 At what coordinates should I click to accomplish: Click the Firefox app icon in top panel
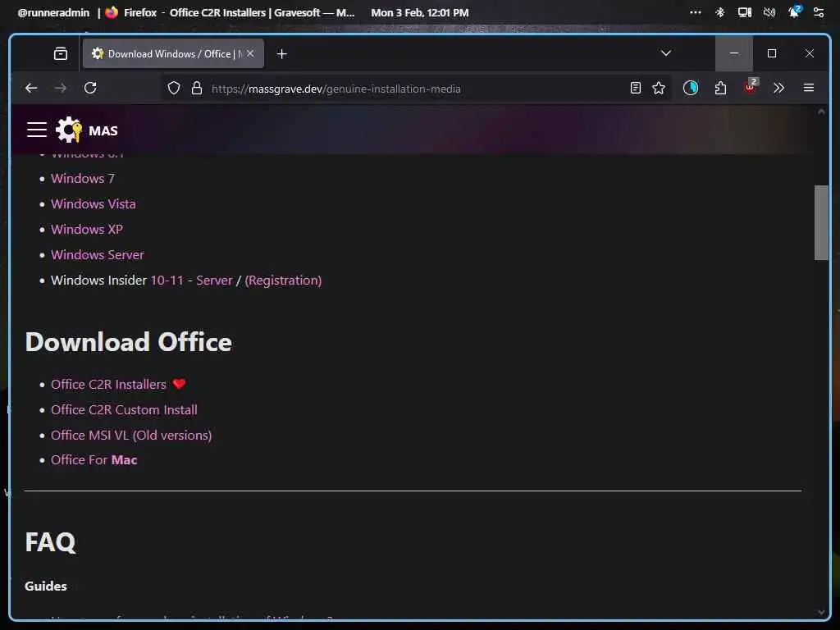(x=112, y=12)
